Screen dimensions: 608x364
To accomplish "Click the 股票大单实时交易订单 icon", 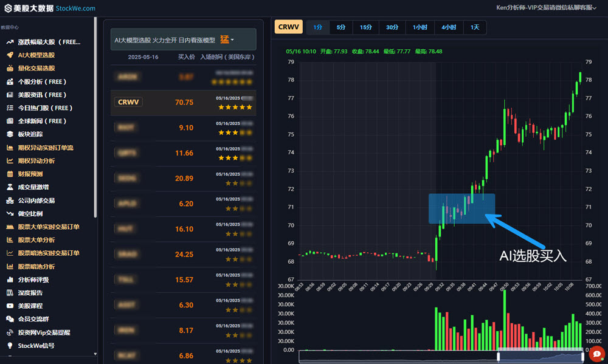I will click(10, 227).
